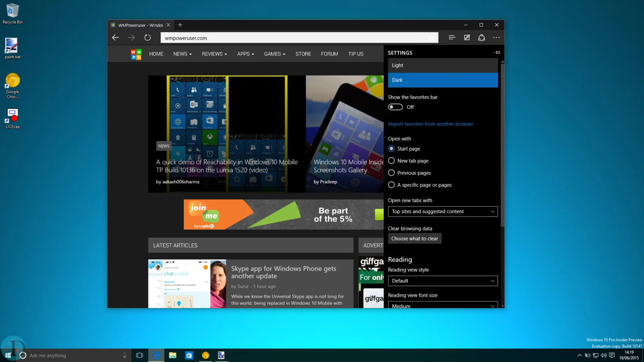Choose the Light theme option
644x362 pixels.
point(443,65)
